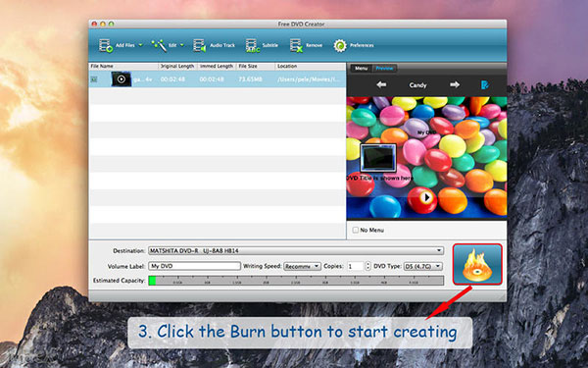588x368 pixels.
Task: Click the Add Files toolbar icon
Action: tap(106, 45)
